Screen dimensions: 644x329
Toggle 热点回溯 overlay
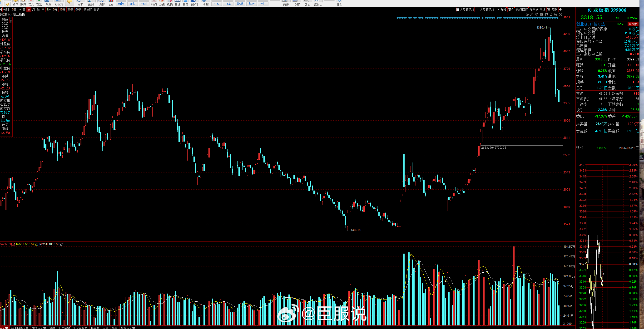522,10
